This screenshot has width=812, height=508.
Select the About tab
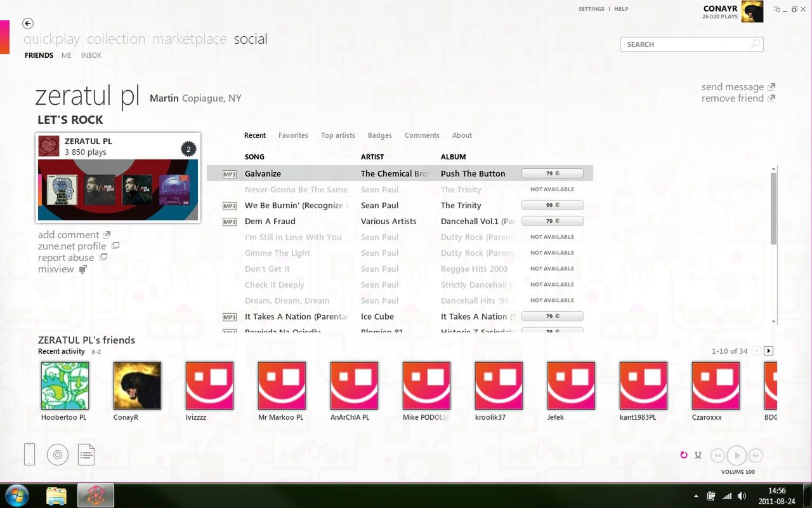click(462, 135)
